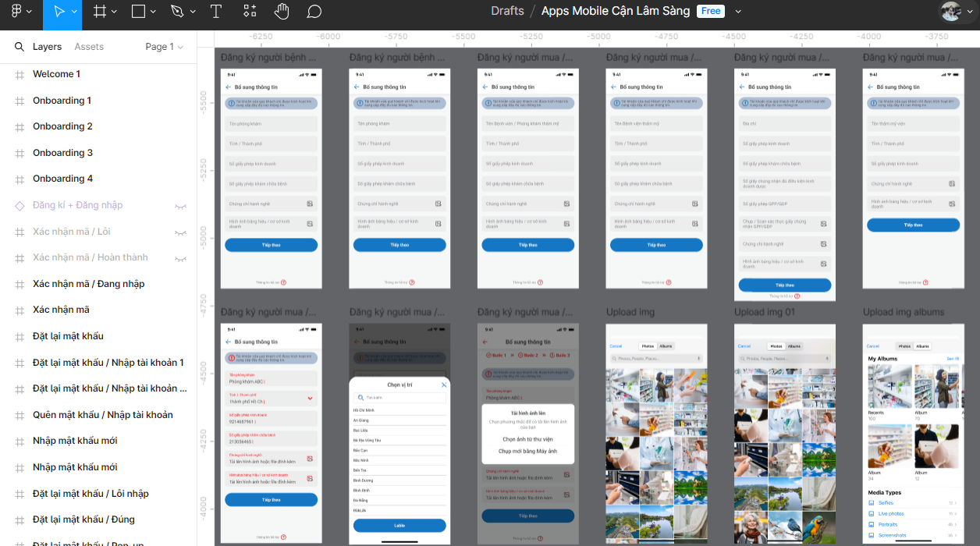This screenshot has width=980, height=546.
Task: Select the Hand tool
Action: click(282, 12)
